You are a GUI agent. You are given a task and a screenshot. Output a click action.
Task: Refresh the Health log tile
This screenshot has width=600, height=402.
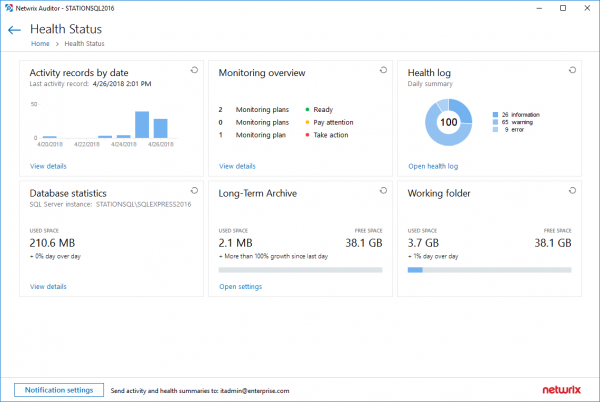pos(572,70)
